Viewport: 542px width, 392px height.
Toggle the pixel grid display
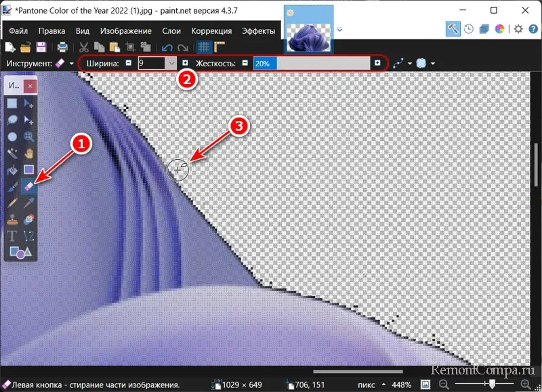click(x=204, y=47)
